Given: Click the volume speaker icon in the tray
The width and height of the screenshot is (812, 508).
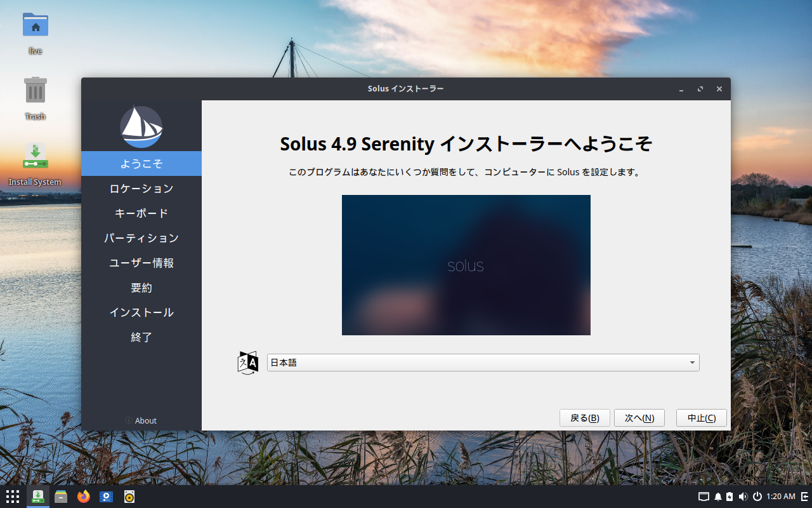Looking at the screenshot, I should coord(743,497).
